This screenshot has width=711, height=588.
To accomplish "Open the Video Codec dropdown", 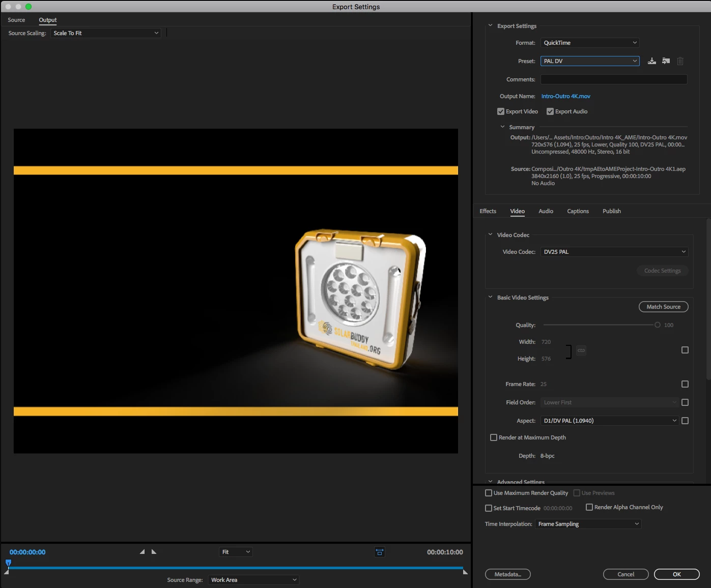I will coord(615,252).
